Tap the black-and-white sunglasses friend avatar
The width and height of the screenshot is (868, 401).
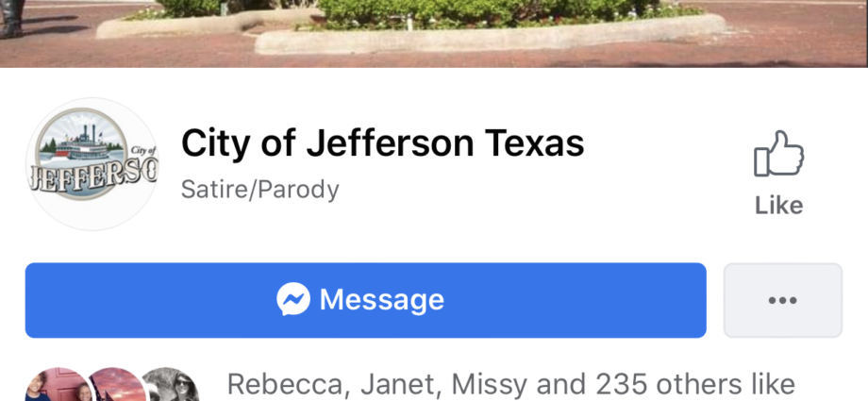173,384
